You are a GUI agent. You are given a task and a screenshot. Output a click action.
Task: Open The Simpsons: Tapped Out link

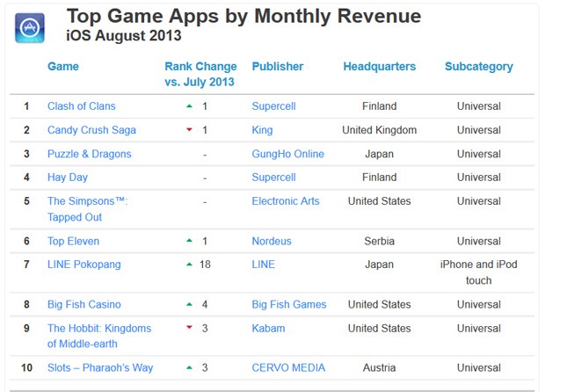[x=87, y=209]
